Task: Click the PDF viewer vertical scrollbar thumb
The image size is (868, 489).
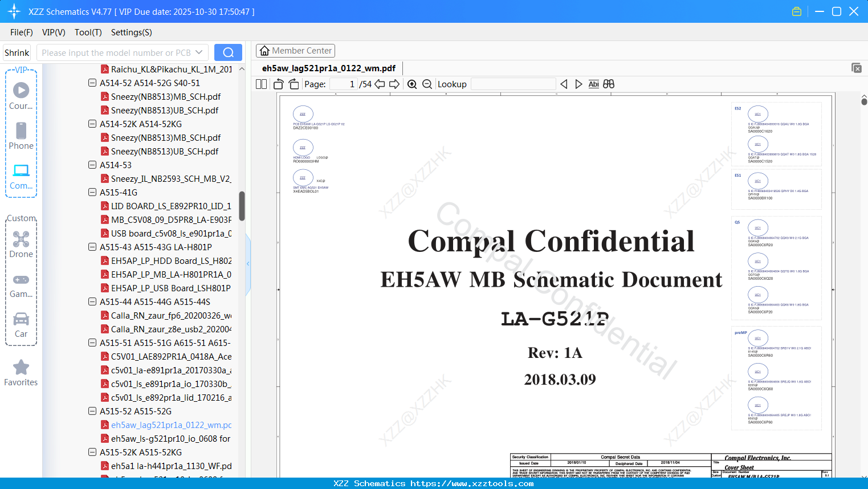Action: (864, 101)
